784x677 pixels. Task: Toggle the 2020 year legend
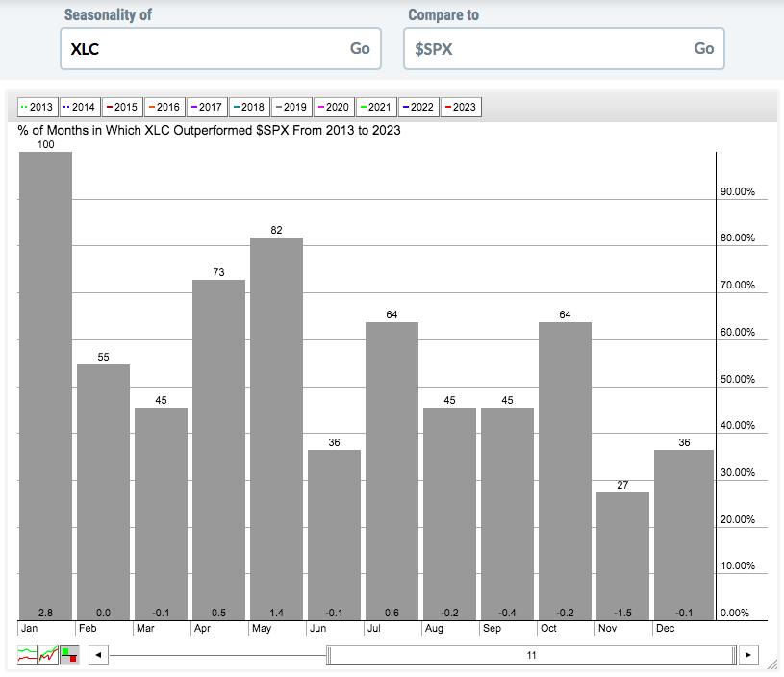point(334,107)
